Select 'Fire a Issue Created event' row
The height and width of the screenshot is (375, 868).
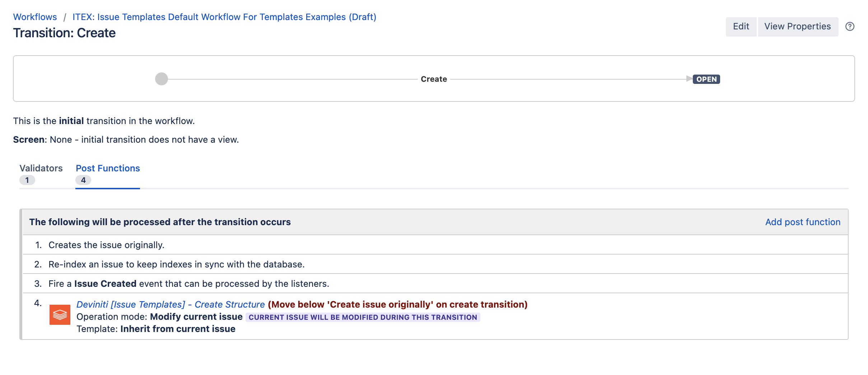pos(435,284)
